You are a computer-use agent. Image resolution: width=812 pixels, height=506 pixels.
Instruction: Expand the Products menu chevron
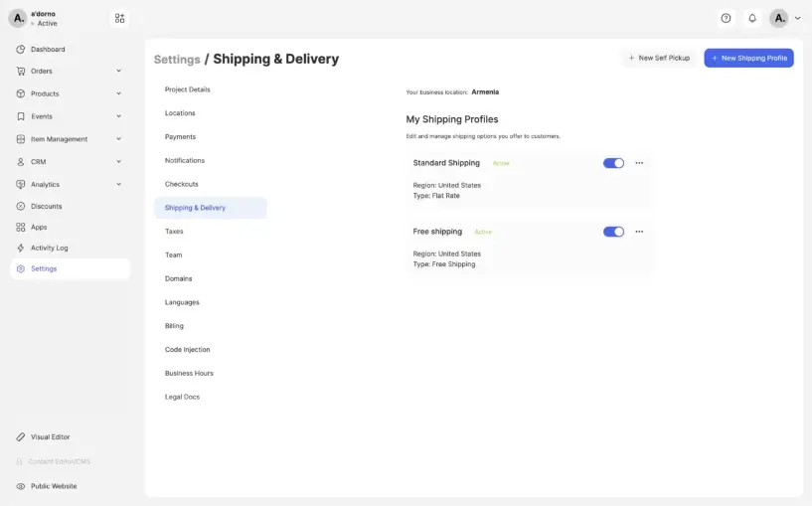coord(118,93)
